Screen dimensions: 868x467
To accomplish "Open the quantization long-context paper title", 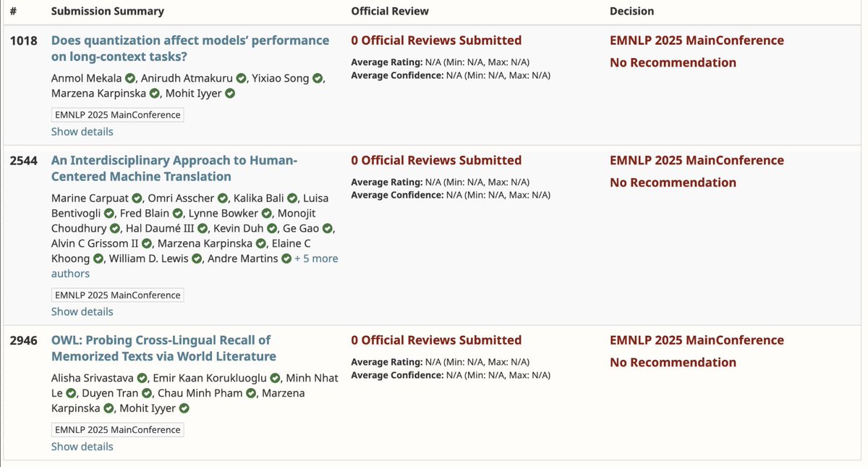I will tap(190, 40).
